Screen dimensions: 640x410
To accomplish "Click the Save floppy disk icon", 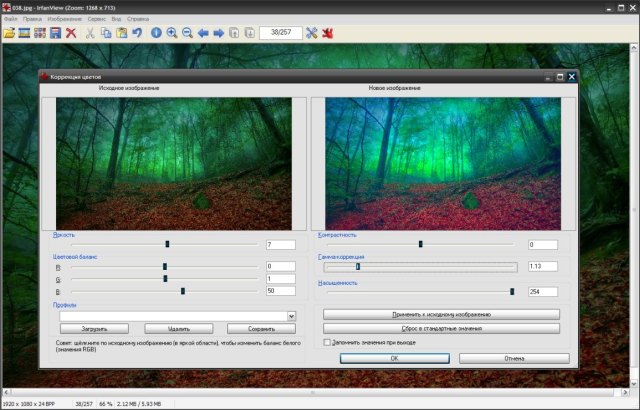I will click(x=55, y=33).
